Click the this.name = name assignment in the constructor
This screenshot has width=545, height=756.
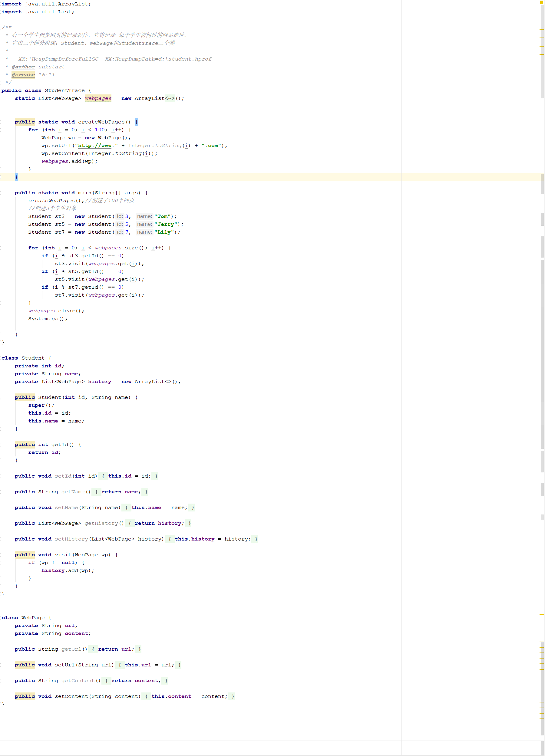tap(56, 421)
